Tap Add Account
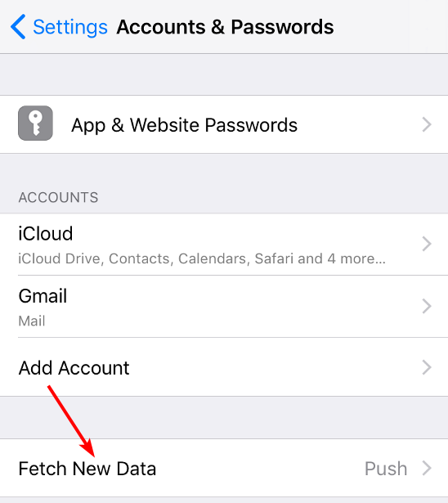This screenshot has width=448, height=503. 224,367
